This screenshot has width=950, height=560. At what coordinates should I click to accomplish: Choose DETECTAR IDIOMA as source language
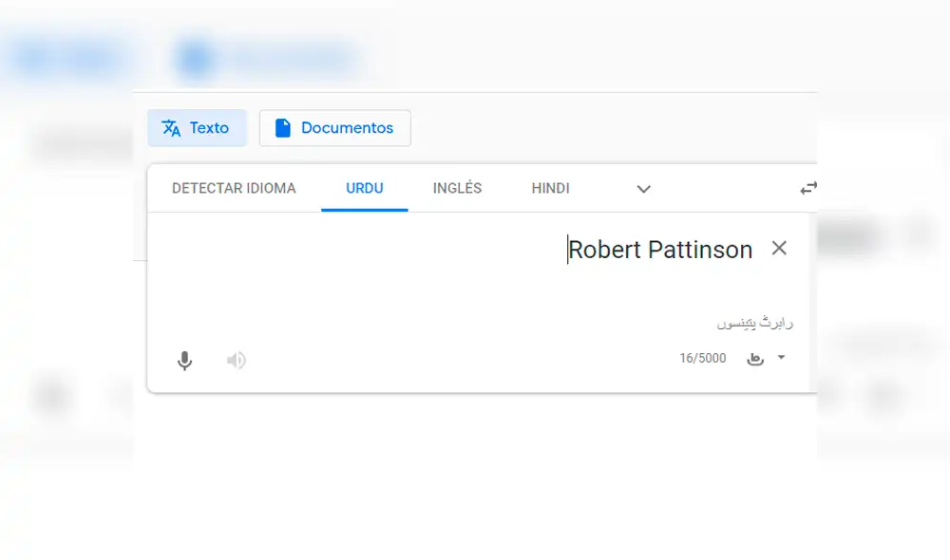click(x=233, y=188)
